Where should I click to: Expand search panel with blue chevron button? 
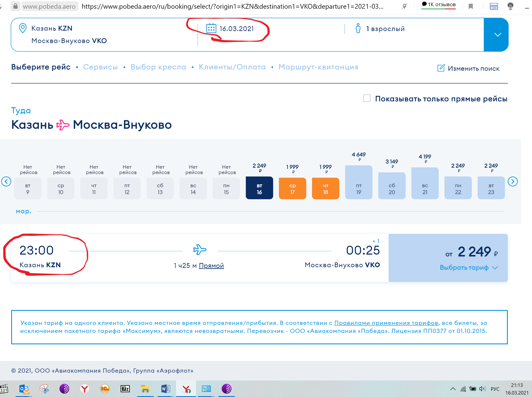click(496, 35)
